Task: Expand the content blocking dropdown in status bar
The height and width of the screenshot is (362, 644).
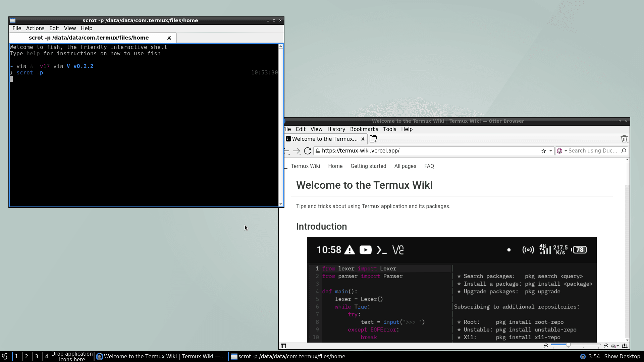Action: tap(618, 346)
